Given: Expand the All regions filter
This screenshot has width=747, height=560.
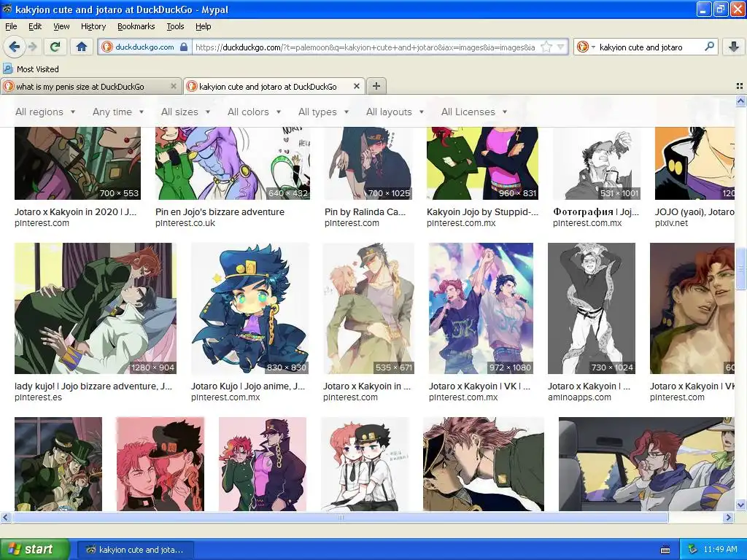Looking at the screenshot, I should 45,112.
